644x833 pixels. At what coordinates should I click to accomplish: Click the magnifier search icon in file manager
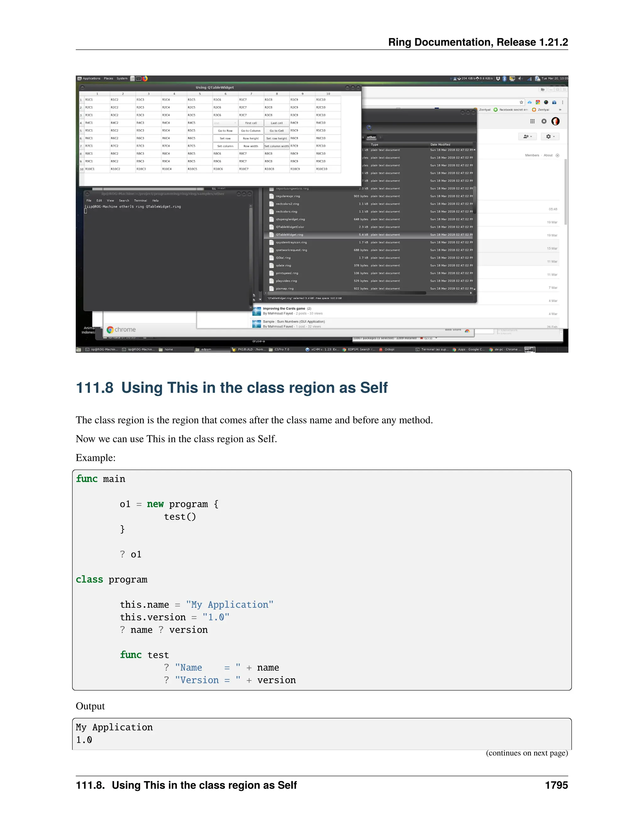(x=369, y=128)
